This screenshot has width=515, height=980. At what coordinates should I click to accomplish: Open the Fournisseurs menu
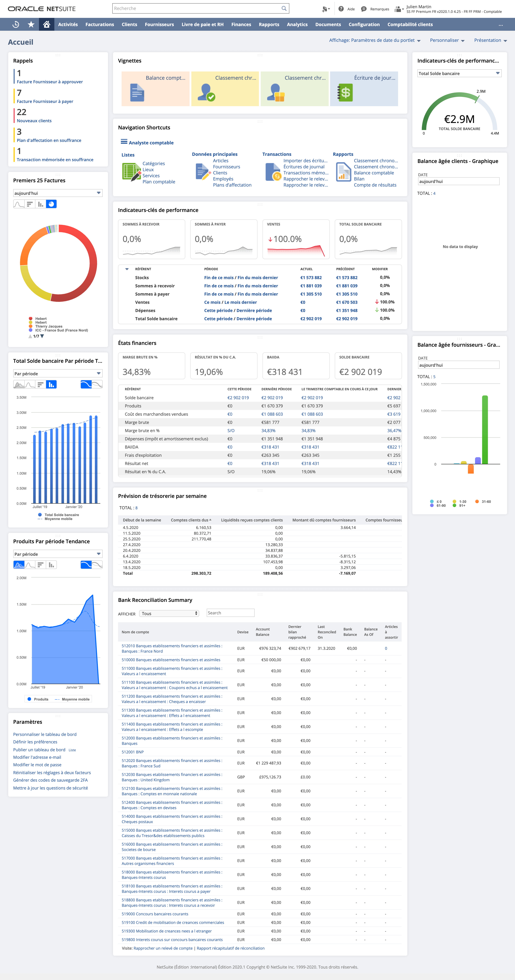click(x=159, y=24)
